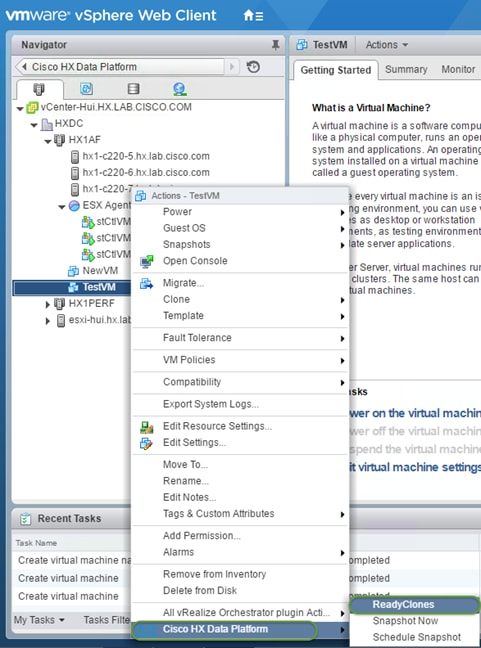Click host icon for hx1-c220-6
This screenshot has width=481, height=648.
75,173
